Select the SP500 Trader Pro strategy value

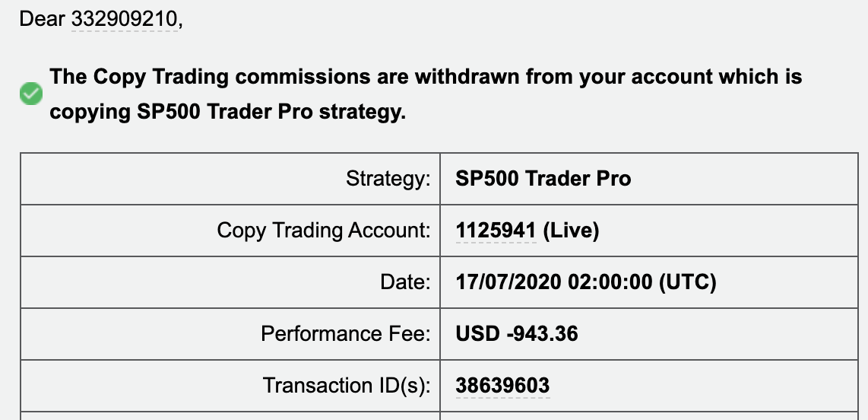pos(543,178)
